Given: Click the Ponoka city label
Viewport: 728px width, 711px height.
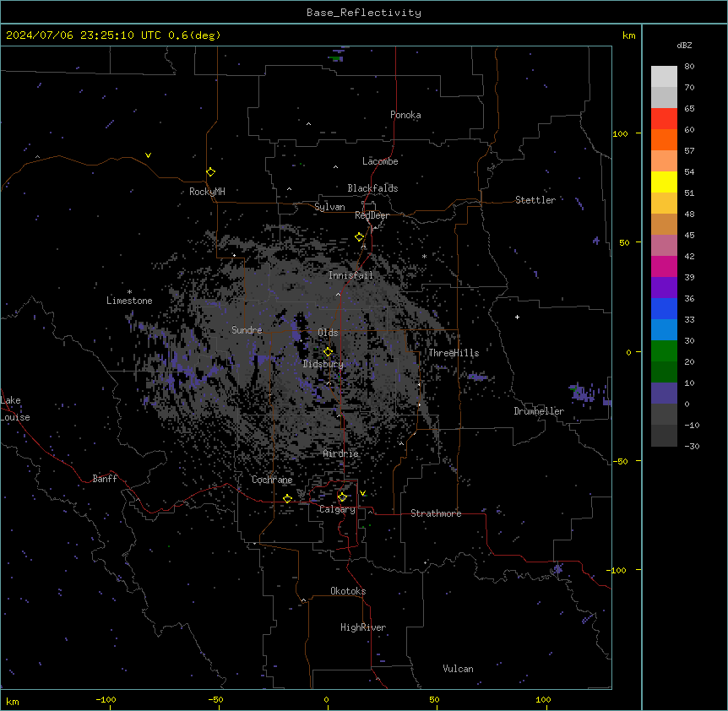Looking at the screenshot, I should [405, 115].
